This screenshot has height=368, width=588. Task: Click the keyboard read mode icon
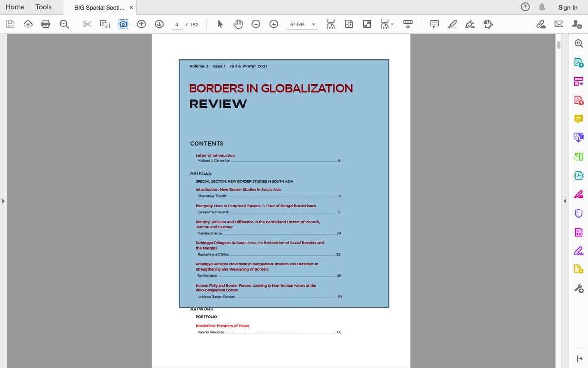(408, 24)
